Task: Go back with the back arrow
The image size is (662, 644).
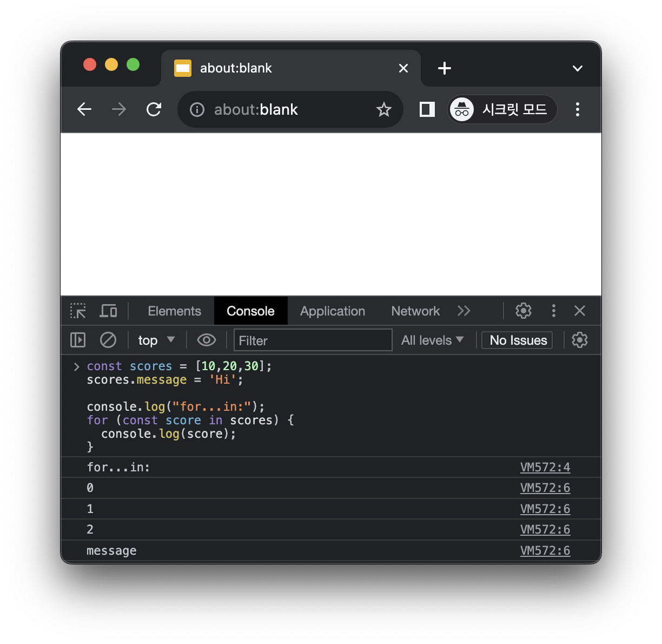Action: 84,109
